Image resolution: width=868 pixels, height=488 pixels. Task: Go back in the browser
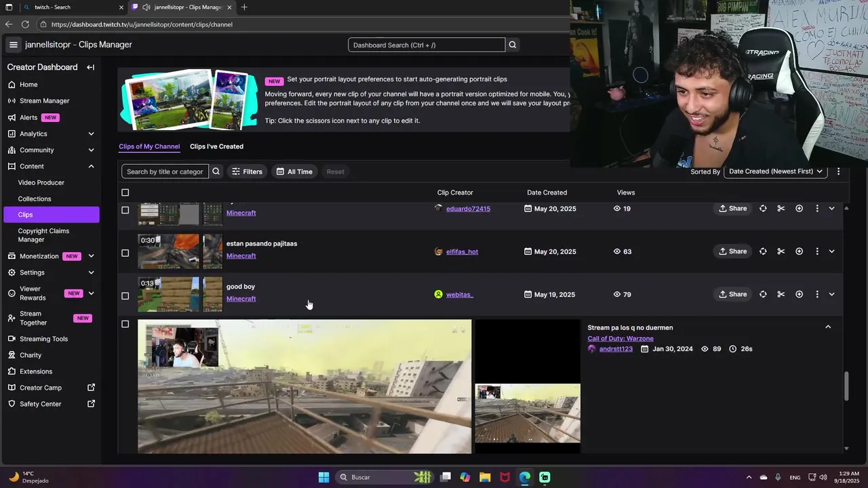pyautogui.click(x=9, y=24)
